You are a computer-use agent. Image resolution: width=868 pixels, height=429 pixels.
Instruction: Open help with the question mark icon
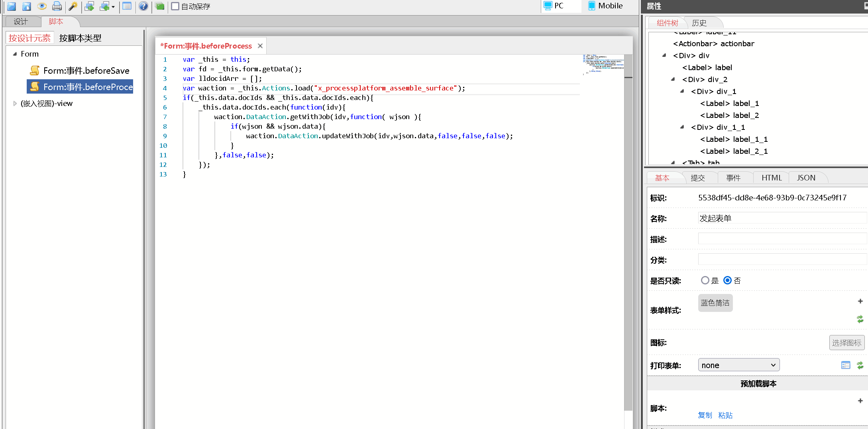coord(143,6)
